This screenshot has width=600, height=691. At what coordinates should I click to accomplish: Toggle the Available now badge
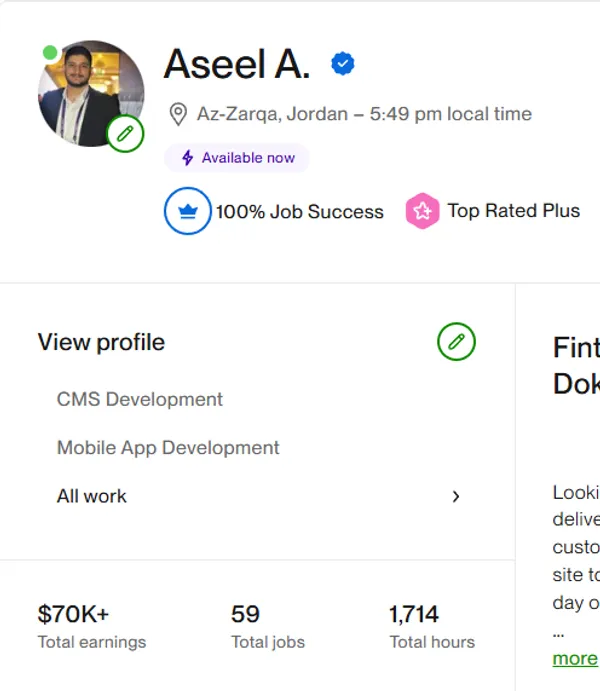click(x=237, y=158)
